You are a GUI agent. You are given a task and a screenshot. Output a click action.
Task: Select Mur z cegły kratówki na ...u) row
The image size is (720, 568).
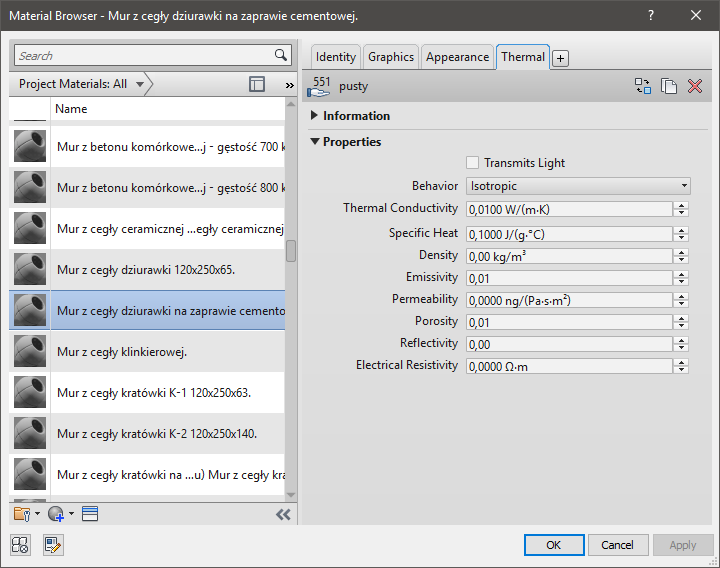pos(147,474)
